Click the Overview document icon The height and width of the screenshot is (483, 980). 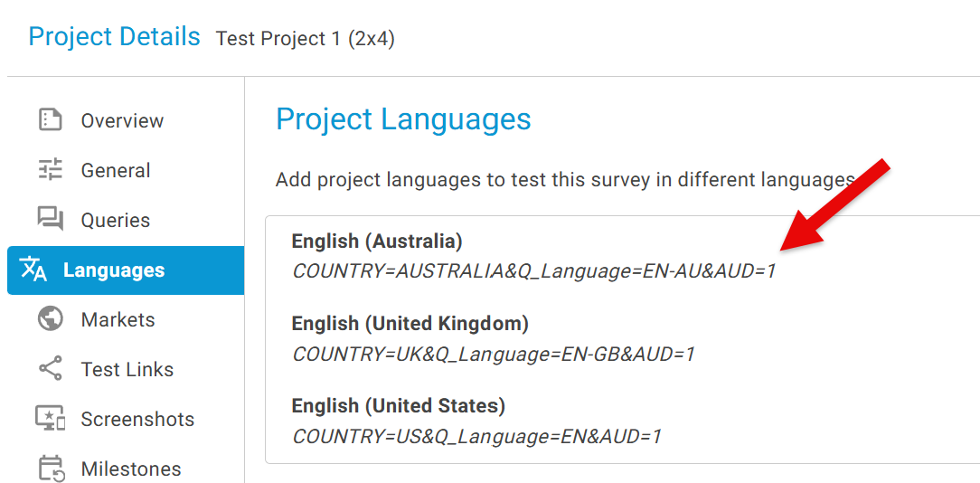[51, 120]
